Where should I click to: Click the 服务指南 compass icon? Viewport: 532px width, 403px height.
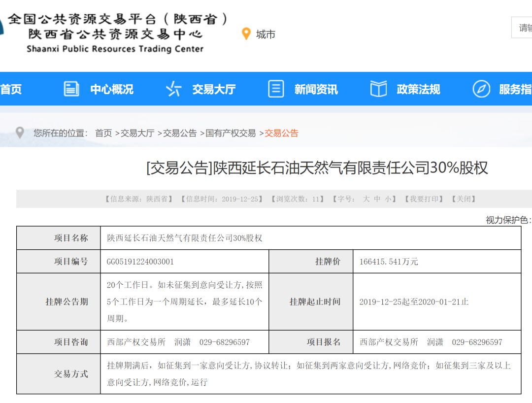(x=481, y=89)
